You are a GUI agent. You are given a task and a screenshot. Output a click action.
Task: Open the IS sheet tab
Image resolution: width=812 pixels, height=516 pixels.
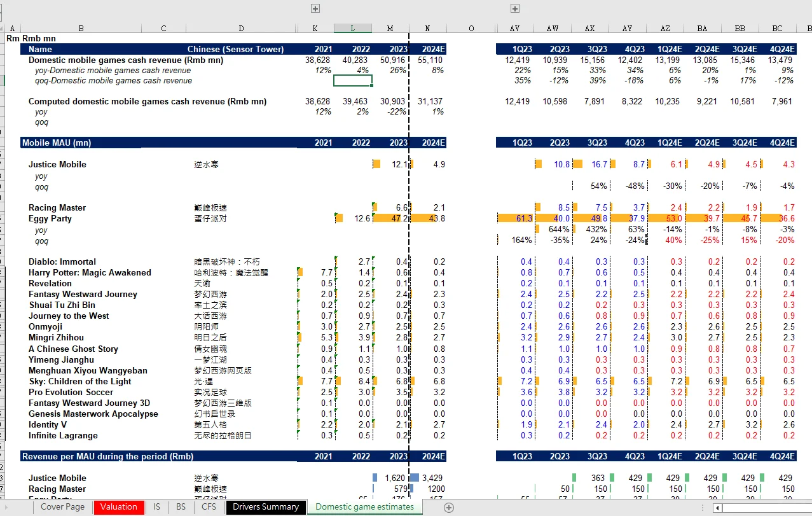click(x=156, y=507)
